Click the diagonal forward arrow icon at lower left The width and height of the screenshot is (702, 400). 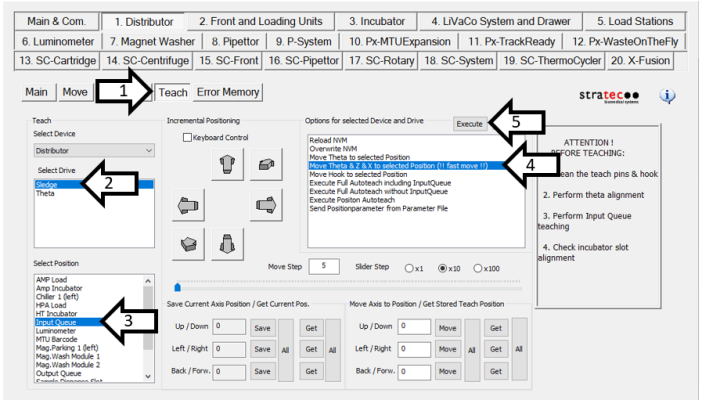[188, 243]
